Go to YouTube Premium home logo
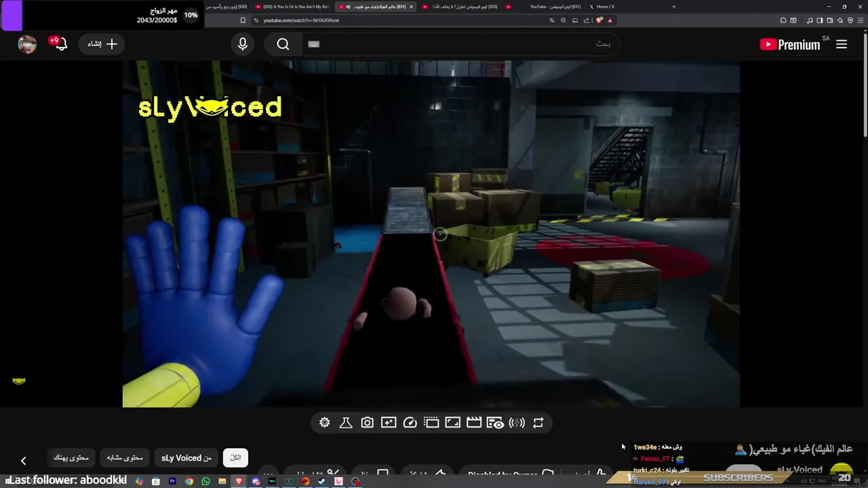This screenshot has height=488, width=868. pyautogui.click(x=790, y=45)
